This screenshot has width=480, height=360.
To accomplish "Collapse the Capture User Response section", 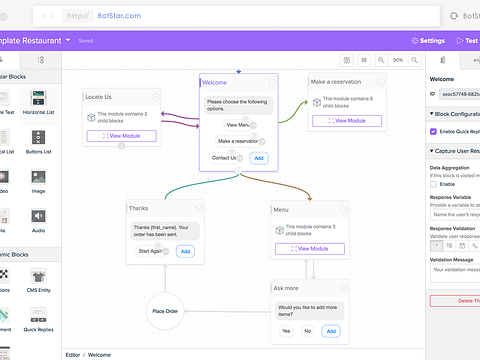I will pyautogui.click(x=432, y=151).
